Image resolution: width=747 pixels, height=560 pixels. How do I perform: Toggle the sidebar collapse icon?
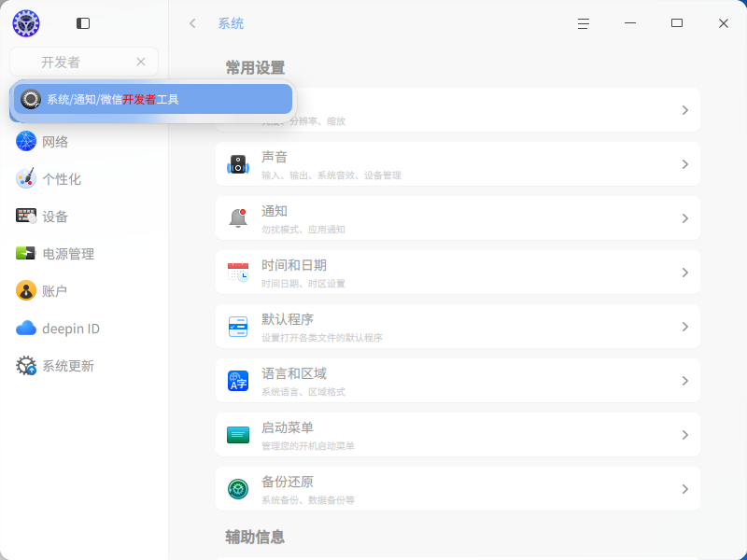(83, 22)
